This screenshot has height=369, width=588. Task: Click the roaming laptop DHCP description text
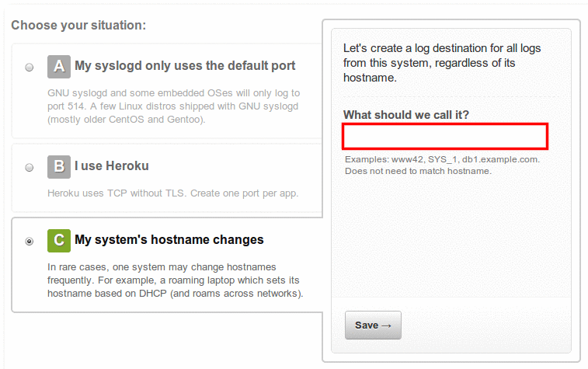click(175, 280)
